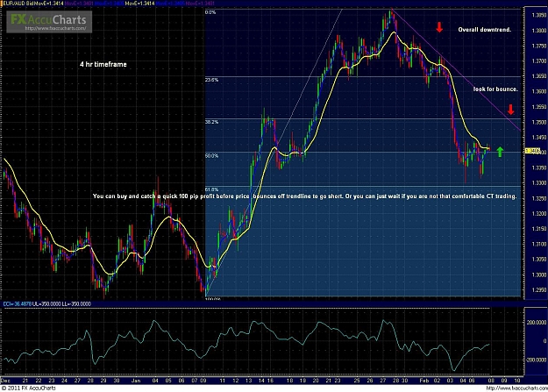Select the 'look for bounce.' annotation
This screenshot has width=548, height=392.
(495, 89)
